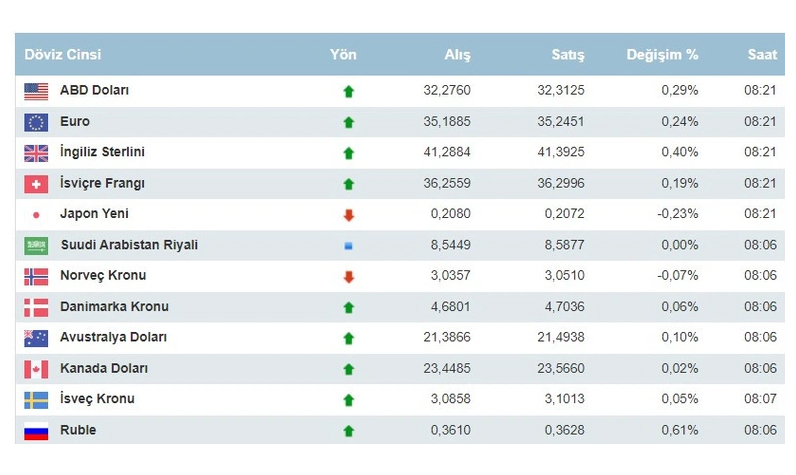
Task: Click the Russian flag beside Ruble
Action: 36,431
